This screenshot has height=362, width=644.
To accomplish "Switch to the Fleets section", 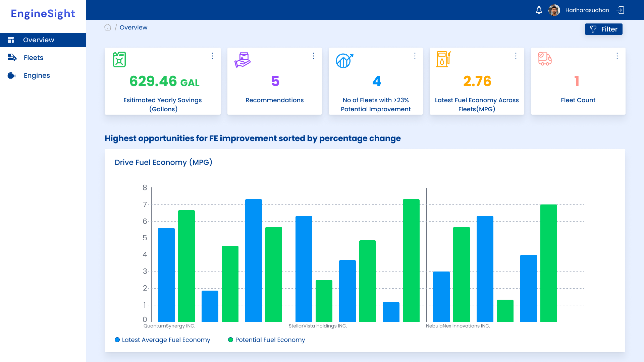I will 33,58.
